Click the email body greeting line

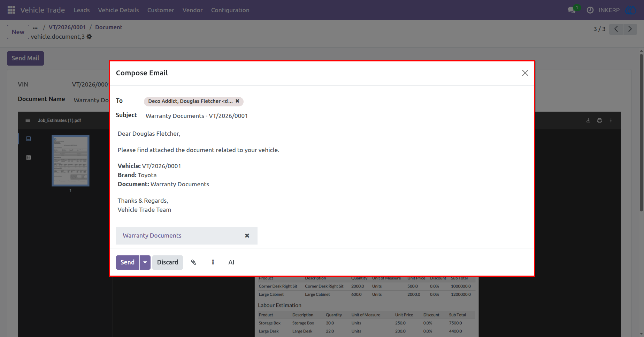(x=149, y=134)
